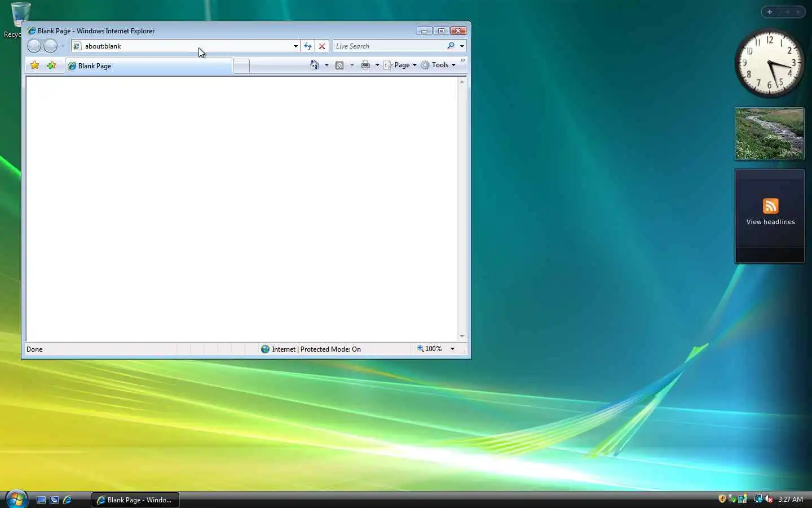Screen dimensions: 812x508
Task: Click the slideshow picture gadget
Action: pos(770,134)
